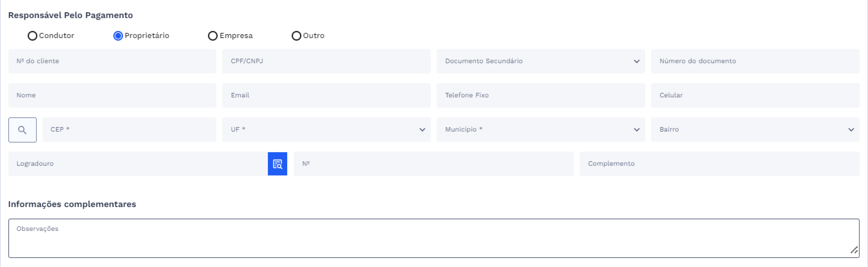The height and width of the screenshot is (267, 868).
Task: Select the Telefone Fixo field
Action: click(541, 95)
